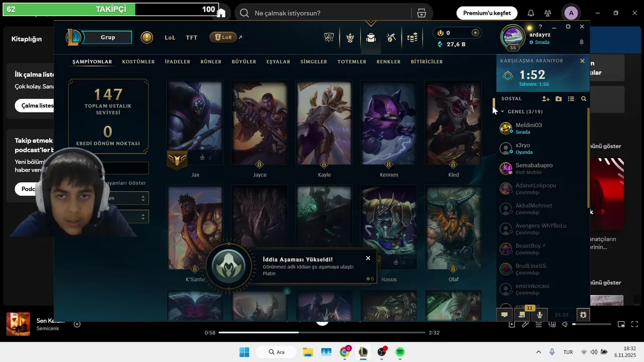
Task: Open Spotify lyrics microphone icon
Action: (525, 324)
